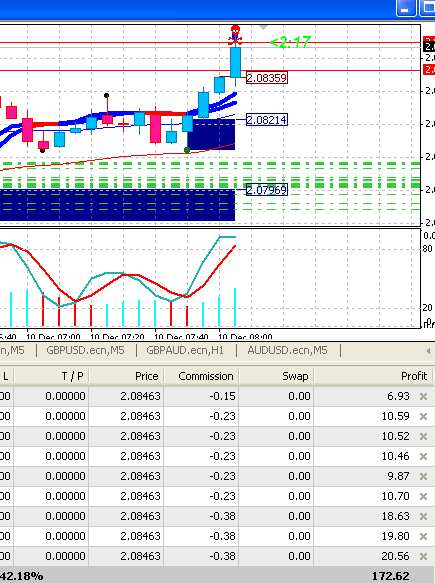Image resolution: width=435 pixels, height=583 pixels.
Task: Close the trade with 10.59 profit
Action: tap(423, 416)
